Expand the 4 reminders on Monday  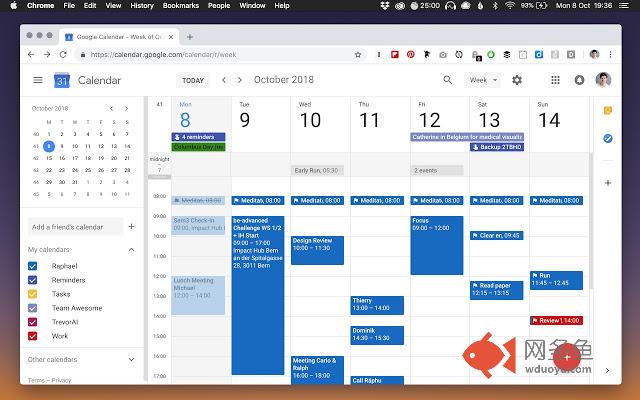198,137
